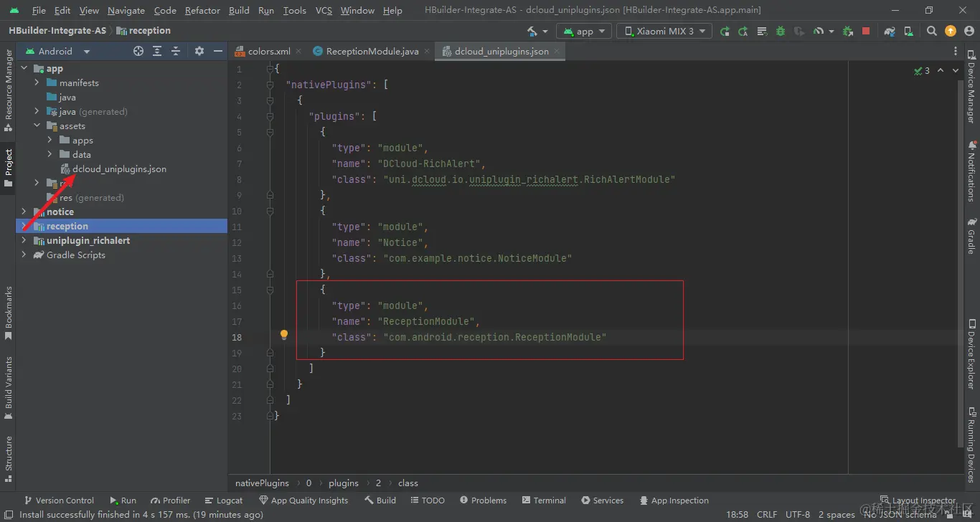Screen dimensions: 980x522
Task: Click the orange update notification icon
Action: point(951,31)
